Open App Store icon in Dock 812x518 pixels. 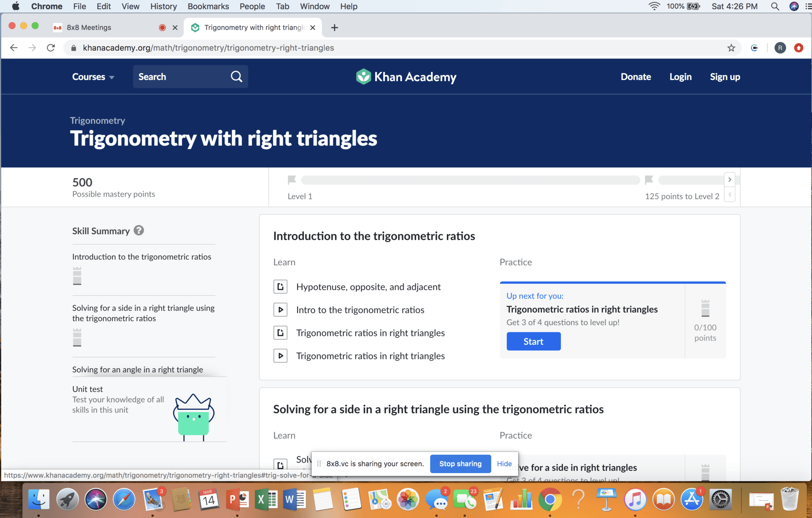pos(692,499)
